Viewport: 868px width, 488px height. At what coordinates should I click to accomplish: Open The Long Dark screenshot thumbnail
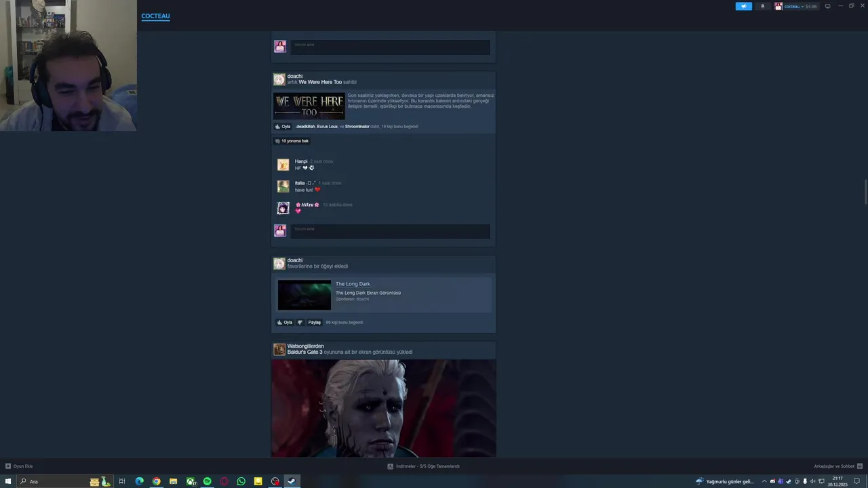[304, 295]
